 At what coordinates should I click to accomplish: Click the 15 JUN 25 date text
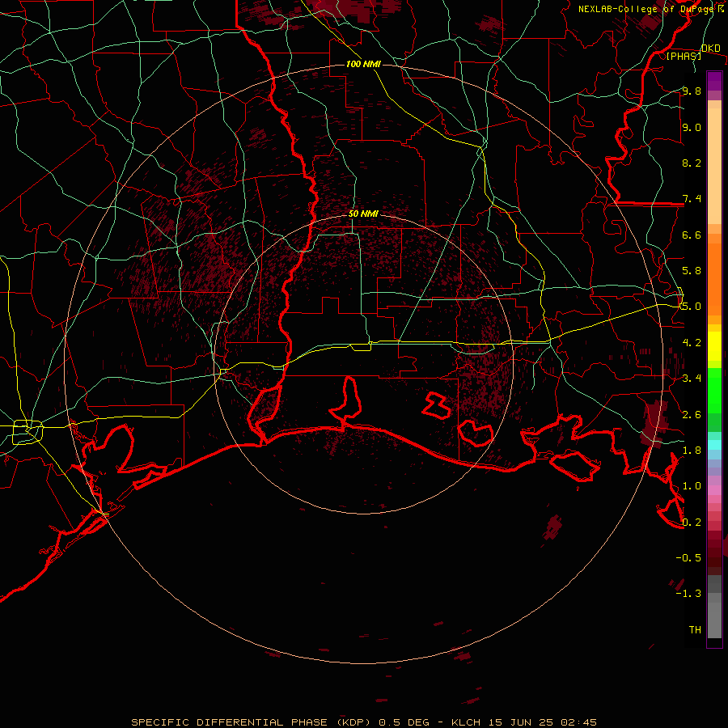(x=522, y=722)
